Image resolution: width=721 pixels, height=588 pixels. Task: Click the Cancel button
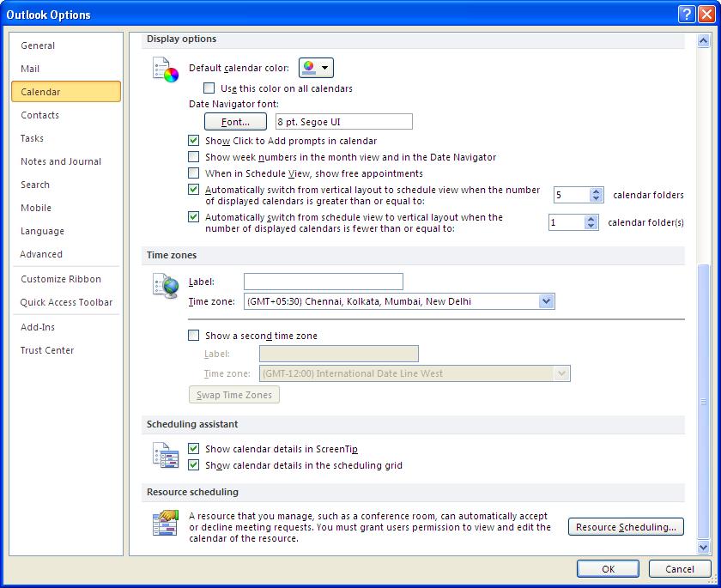680,569
